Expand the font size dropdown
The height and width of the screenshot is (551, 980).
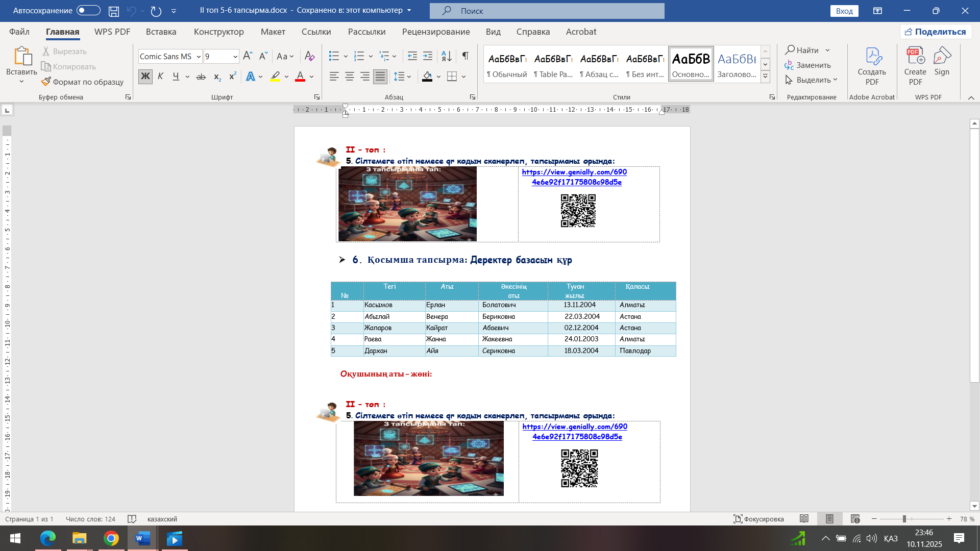pyautogui.click(x=235, y=56)
